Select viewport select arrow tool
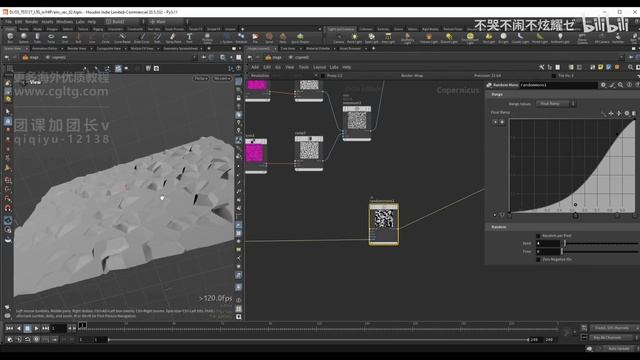 coord(8,111)
